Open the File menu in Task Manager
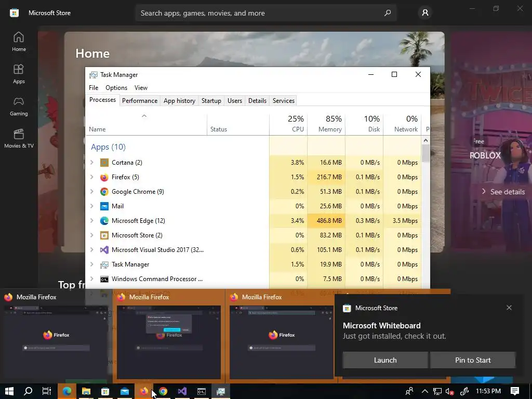Screen dimensions: 532x399 click(x=94, y=87)
